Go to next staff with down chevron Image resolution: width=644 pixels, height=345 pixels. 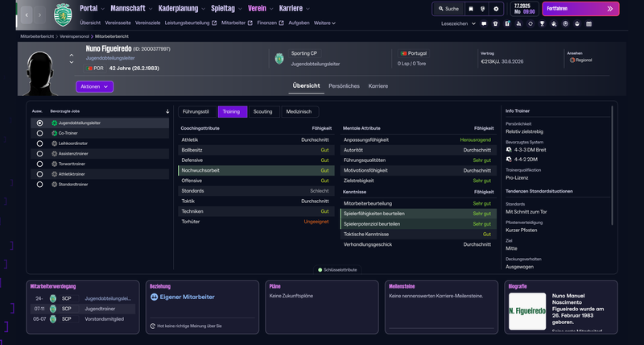coord(72,62)
